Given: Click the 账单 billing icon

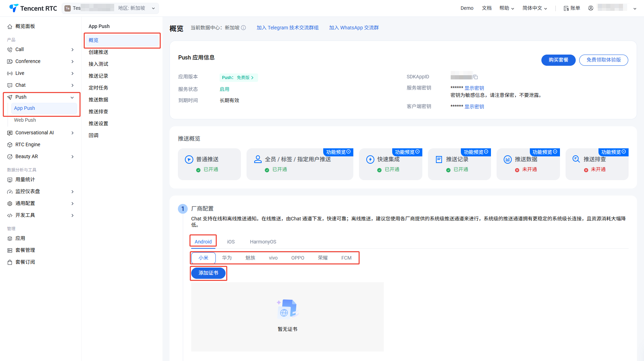Looking at the screenshot, I should tap(566, 8).
